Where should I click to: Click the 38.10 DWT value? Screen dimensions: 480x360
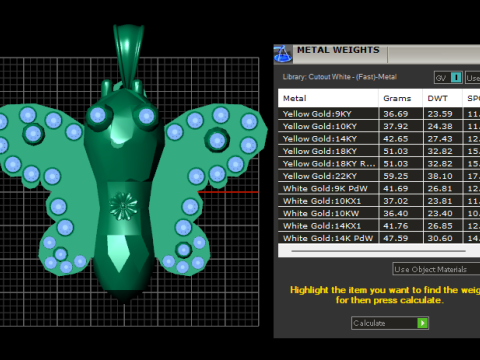[x=440, y=176]
